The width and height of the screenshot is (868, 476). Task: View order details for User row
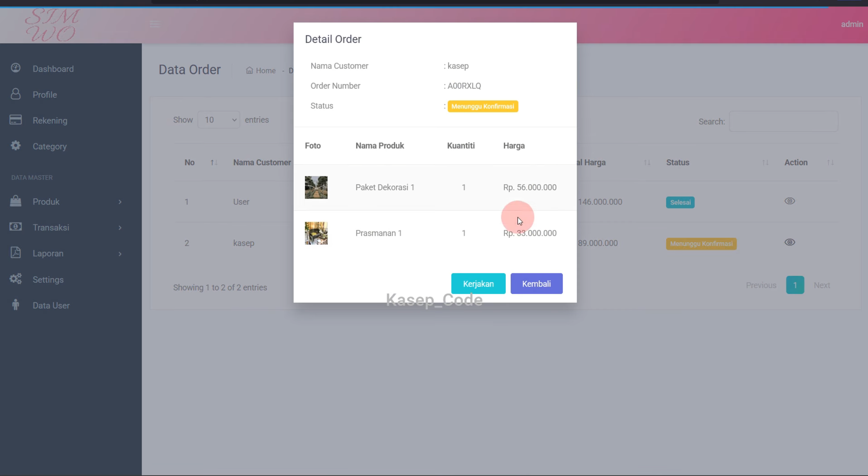(x=790, y=201)
